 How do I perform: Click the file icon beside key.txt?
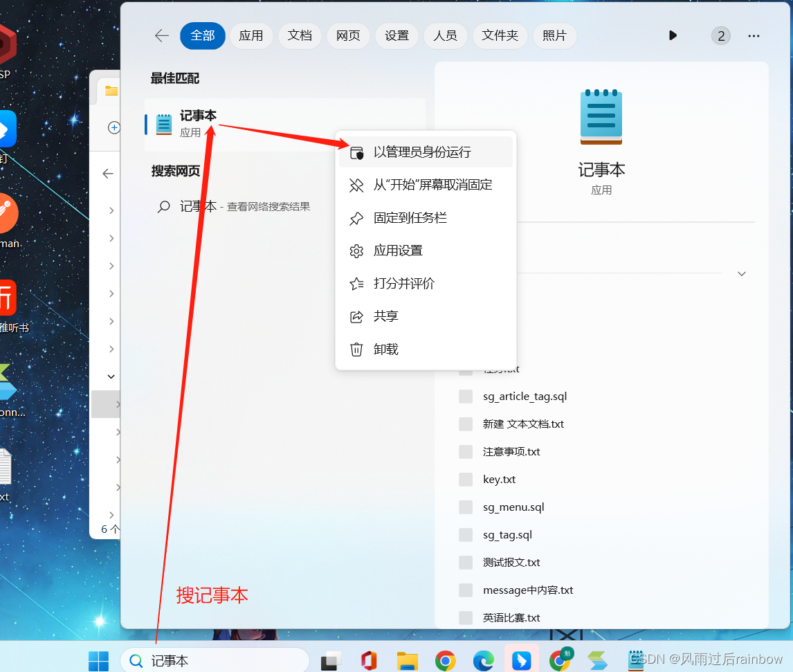(x=465, y=480)
